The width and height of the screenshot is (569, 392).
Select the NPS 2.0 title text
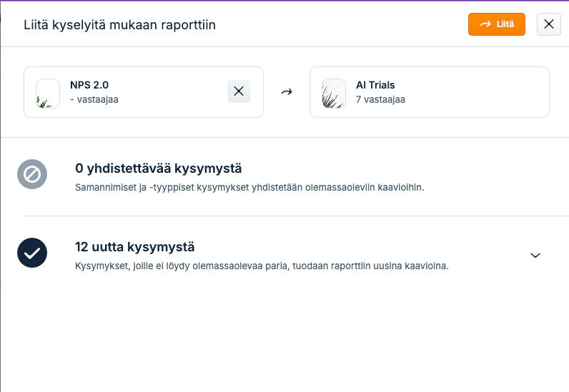pos(89,85)
